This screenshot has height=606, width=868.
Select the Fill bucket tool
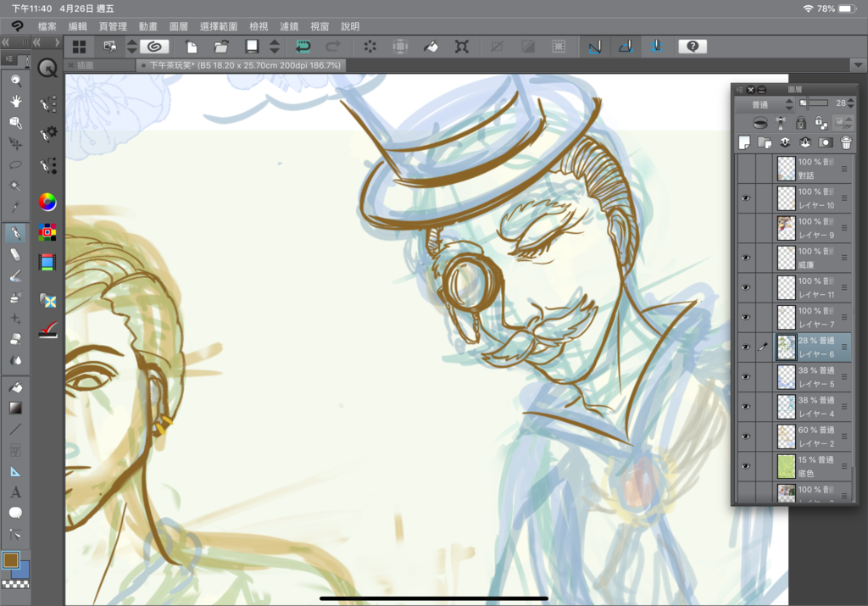15,386
